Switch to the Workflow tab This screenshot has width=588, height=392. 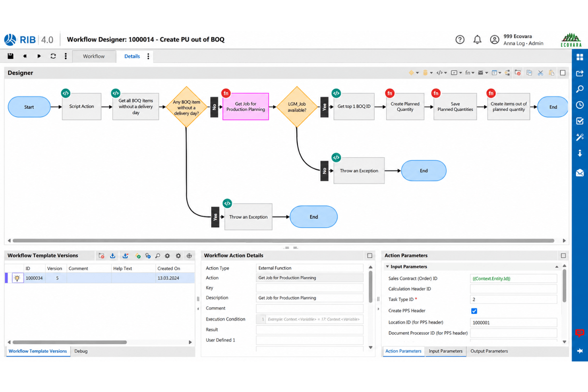coord(94,56)
